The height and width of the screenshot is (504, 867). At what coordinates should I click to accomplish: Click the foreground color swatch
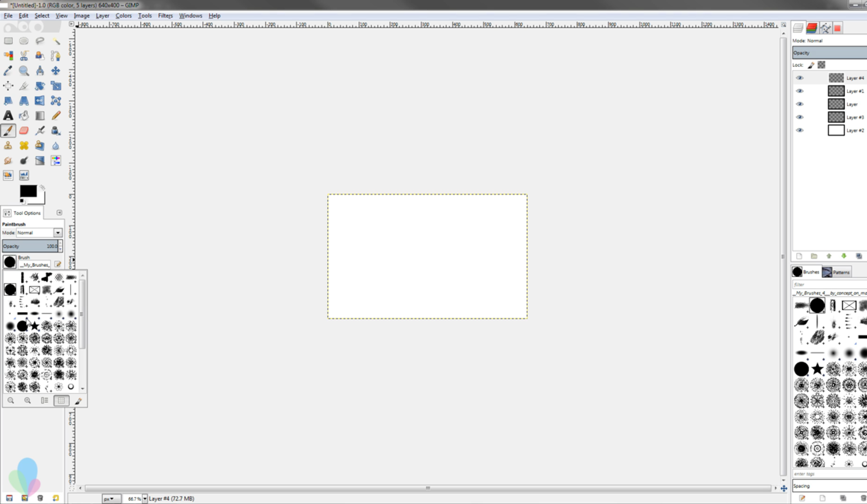[x=28, y=192]
